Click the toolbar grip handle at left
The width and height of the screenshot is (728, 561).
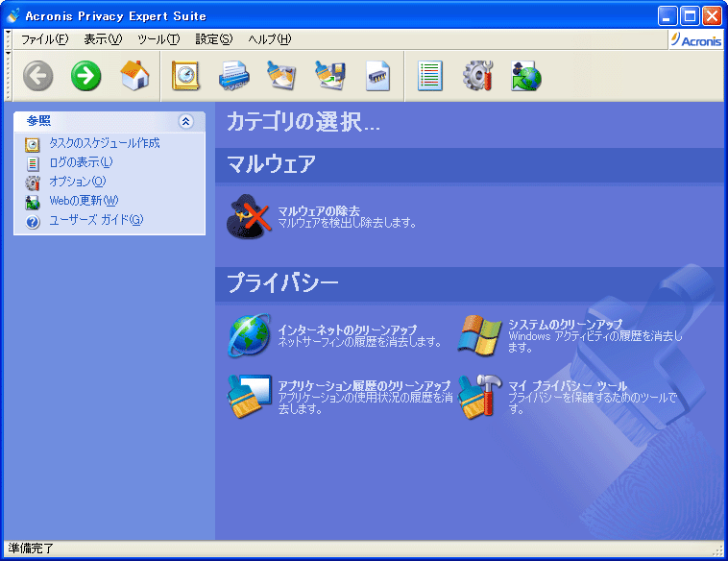pyautogui.click(x=8, y=76)
